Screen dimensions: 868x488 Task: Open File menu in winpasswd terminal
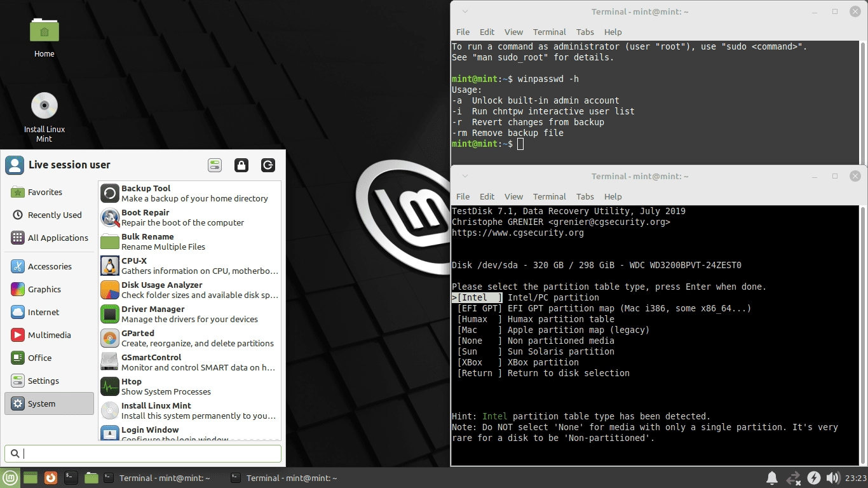coord(463,32)
